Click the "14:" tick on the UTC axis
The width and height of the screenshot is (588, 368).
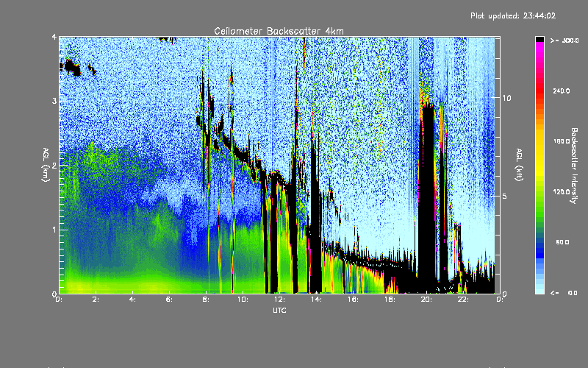click(316, 300)
